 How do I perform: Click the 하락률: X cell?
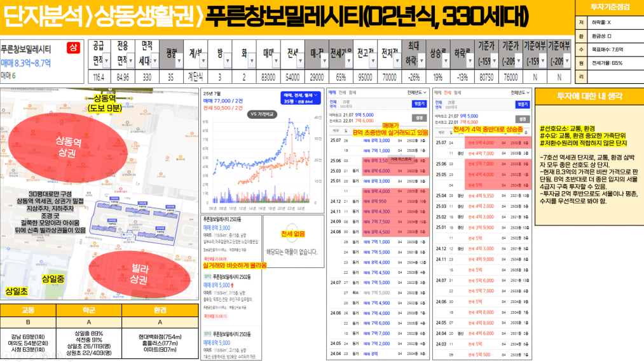point(615,22)
